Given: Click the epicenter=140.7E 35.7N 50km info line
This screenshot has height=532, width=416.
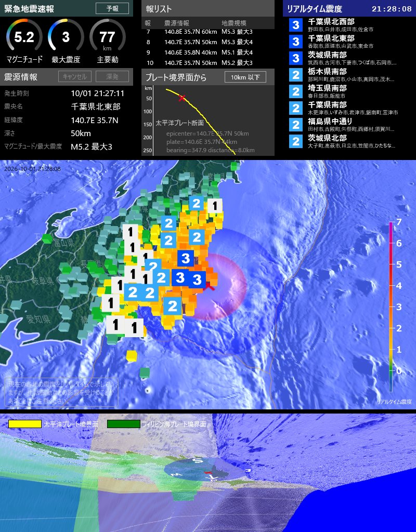Looking at the screenshot, I should (x=207, y=134).
